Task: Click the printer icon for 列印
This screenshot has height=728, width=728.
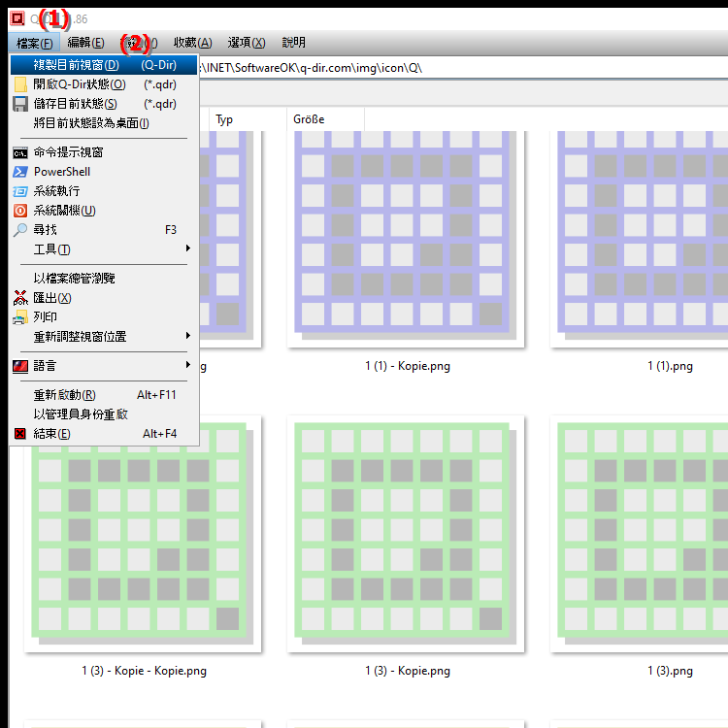Action: pos(20,317)
